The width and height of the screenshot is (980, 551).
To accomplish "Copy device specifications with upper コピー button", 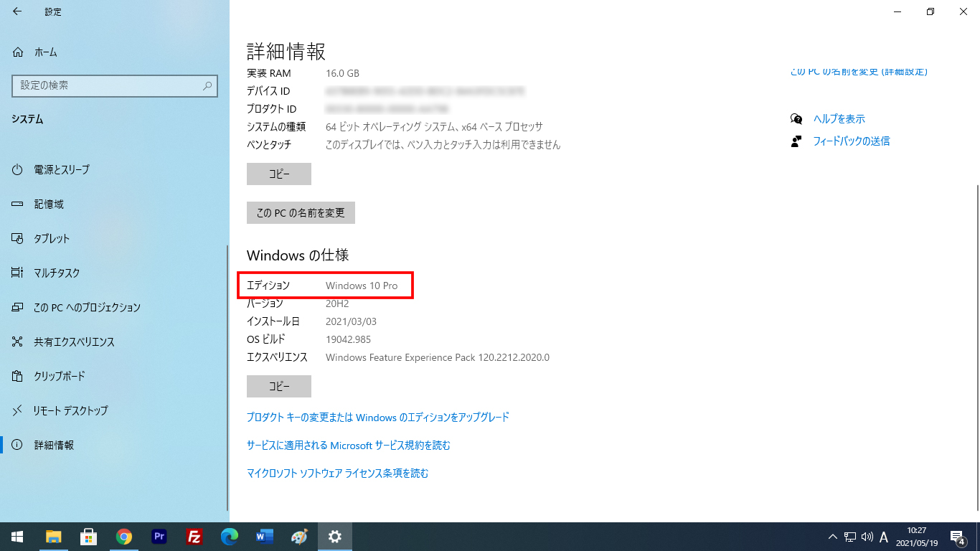I will tap(279, 174).
